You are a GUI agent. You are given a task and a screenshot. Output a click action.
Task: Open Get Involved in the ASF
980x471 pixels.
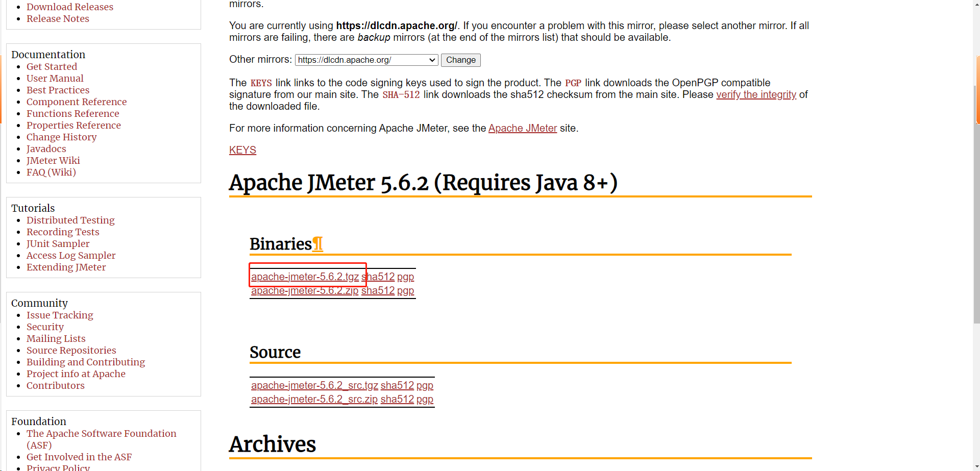pyautogui.click(x=79, y=457)
